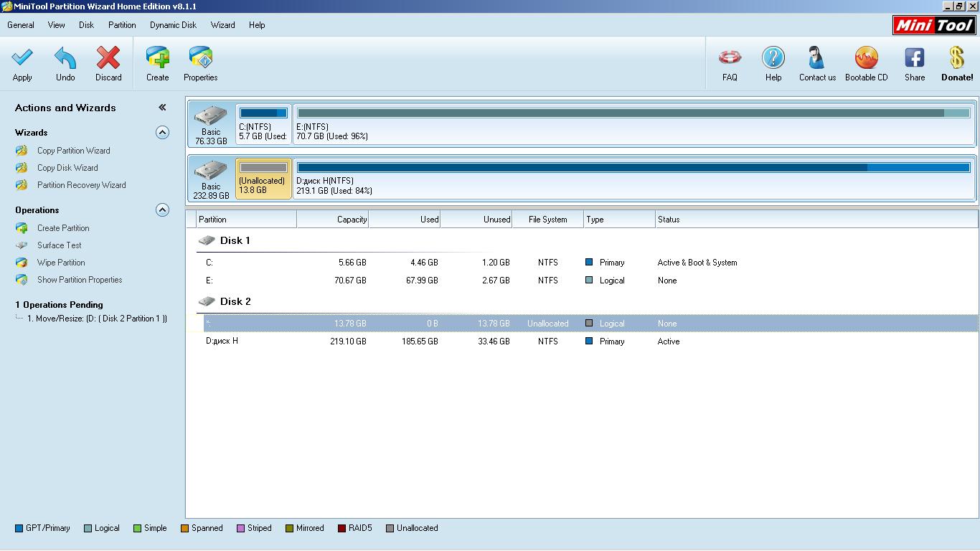
Task: Launch Copy Partition Wizard link
Action: click(74, 151)
